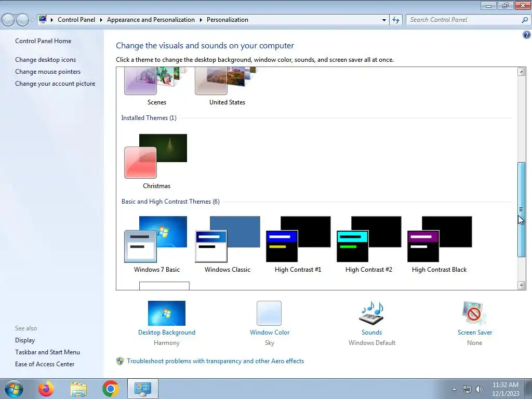Click the Windows Classic name label
This screenshot has width=532, height=399.
(x=228, y=270)
